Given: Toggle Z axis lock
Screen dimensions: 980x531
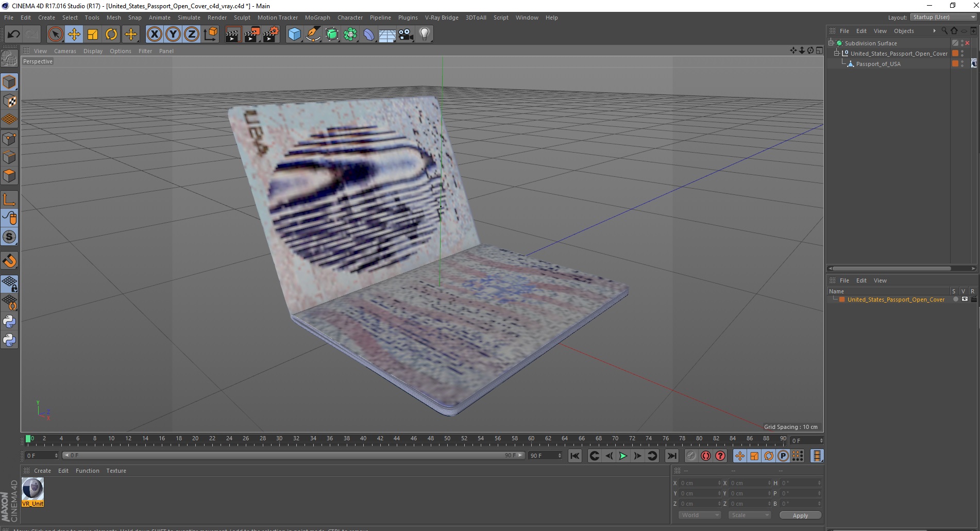Looking at the screenshot, I should [x=192, y=35].
